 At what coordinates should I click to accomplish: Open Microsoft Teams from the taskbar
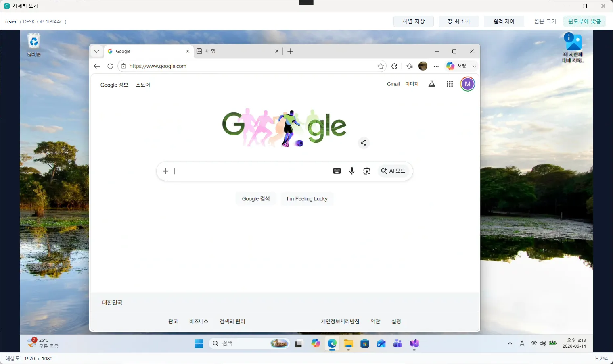click(398, 343)
